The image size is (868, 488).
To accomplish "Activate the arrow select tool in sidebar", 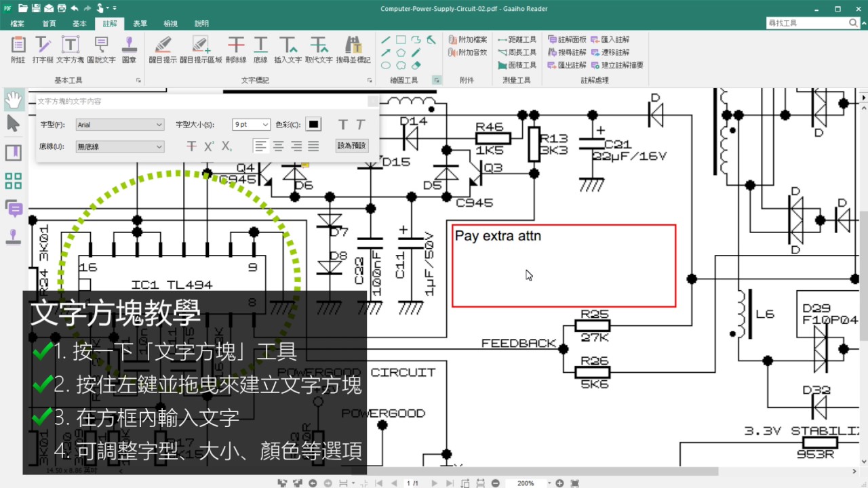I will [x=13, y=123].
